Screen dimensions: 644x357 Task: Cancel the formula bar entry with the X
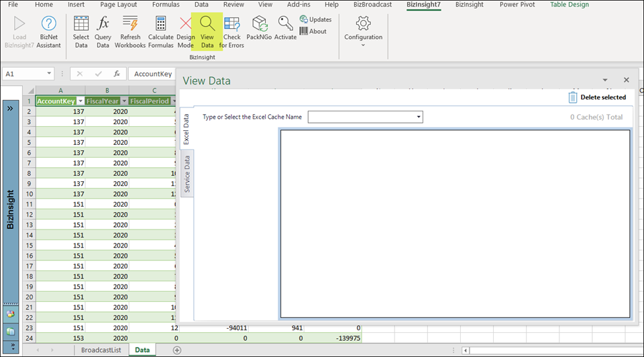pyautogui.click(x=80, y=74)
